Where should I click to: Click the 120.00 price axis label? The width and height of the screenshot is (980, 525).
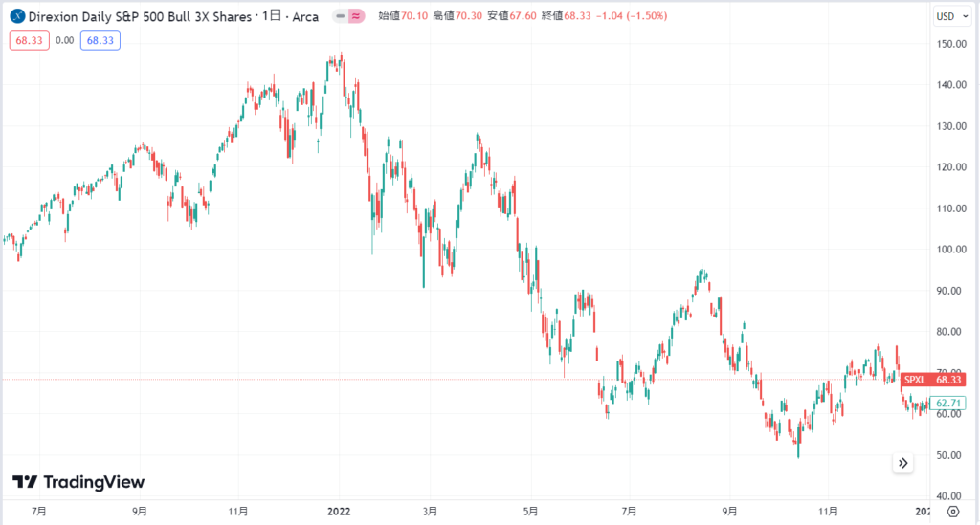(951, 167)
